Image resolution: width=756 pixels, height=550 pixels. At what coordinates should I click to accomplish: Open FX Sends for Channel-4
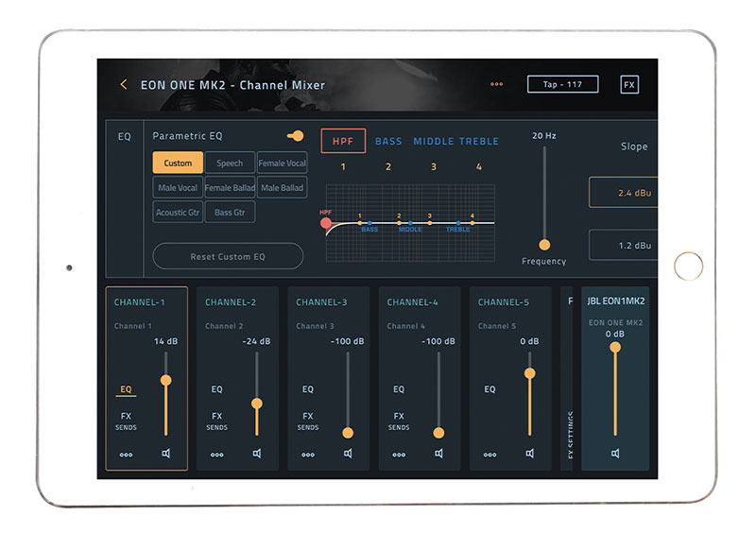[399, 421]
